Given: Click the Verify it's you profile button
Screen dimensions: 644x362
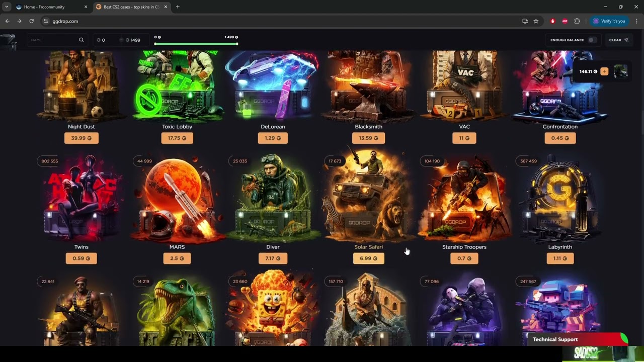Looking at the screenshot, I should (609, 21).
